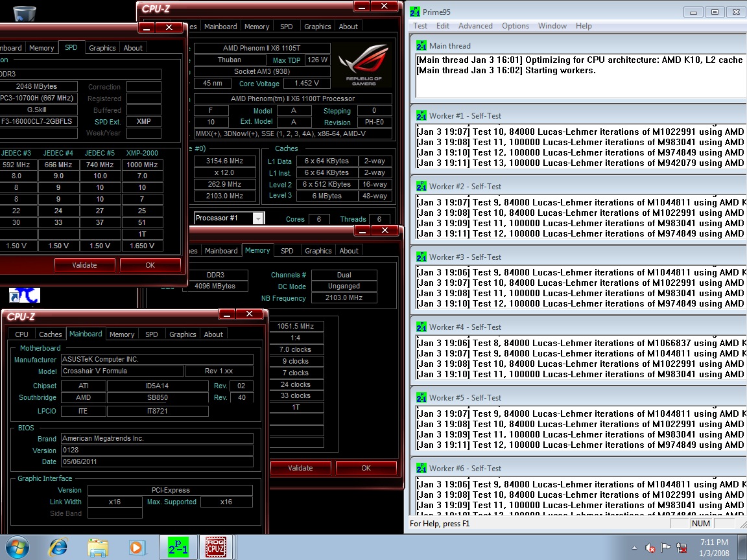
Task: Click the Republic of Gamers logo
Action: [x=364, y=64]
